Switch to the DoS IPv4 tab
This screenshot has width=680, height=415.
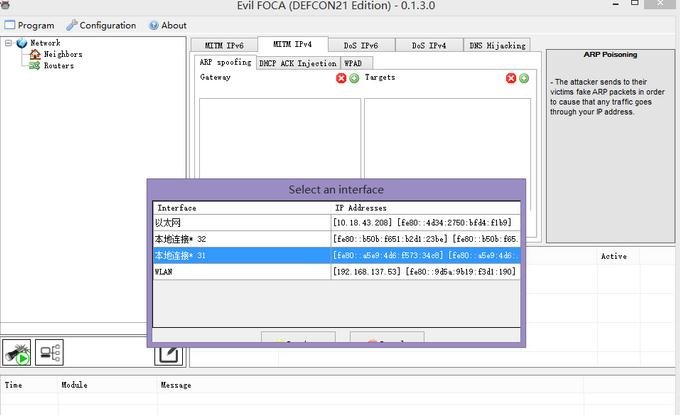click(429, 45)
